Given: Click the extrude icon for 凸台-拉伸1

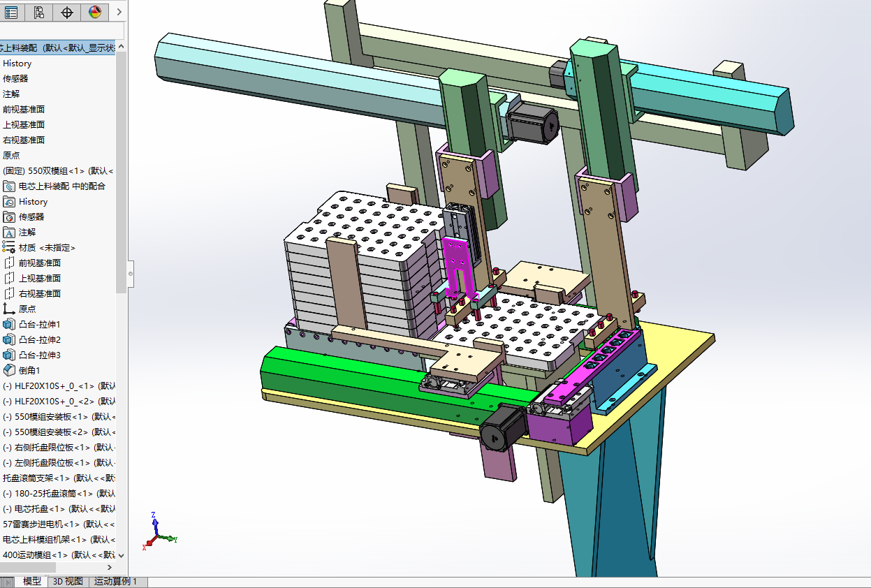Looking at the screenshot, I should tap(9, 324).
